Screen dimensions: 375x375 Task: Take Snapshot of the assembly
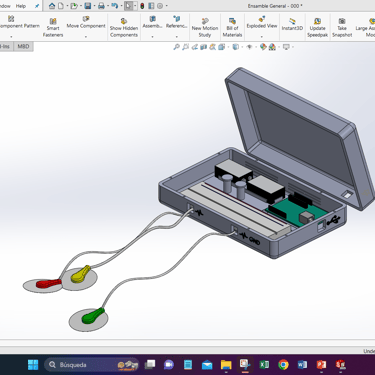pyautogui.click(x=342, y=28)
